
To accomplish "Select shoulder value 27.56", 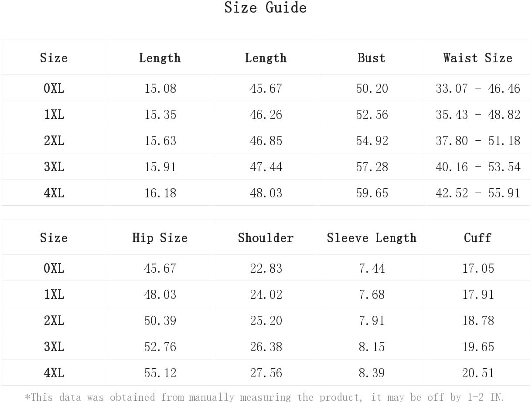I will coord(266,373).
